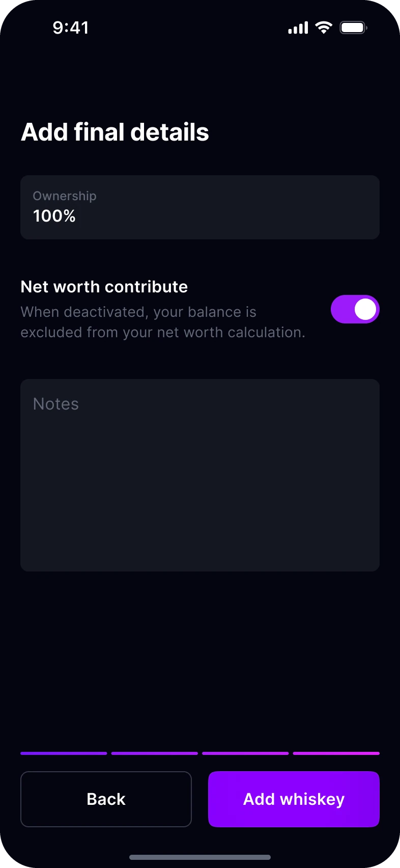Tap the Ownership field label
Viewport: 400px width, 868px height.
[65, 196]
